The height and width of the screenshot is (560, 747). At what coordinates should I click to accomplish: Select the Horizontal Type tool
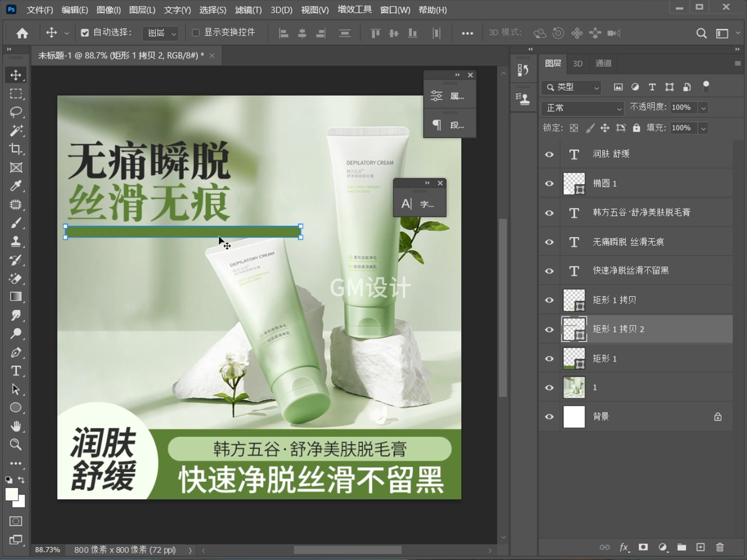tap(16, 371)
